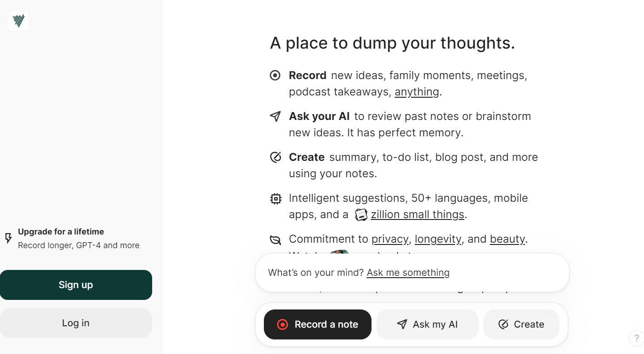Open the privacy link
Viewport: 644px width, 354px height.
(x=390, y=239)
